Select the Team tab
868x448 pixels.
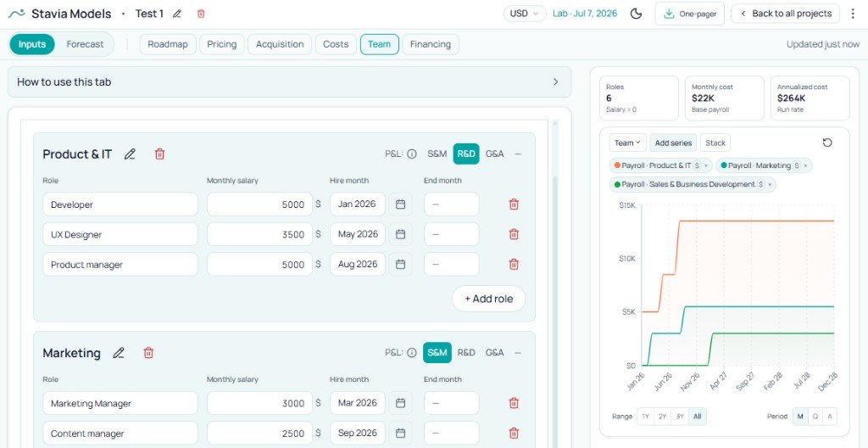pos(379,44)
